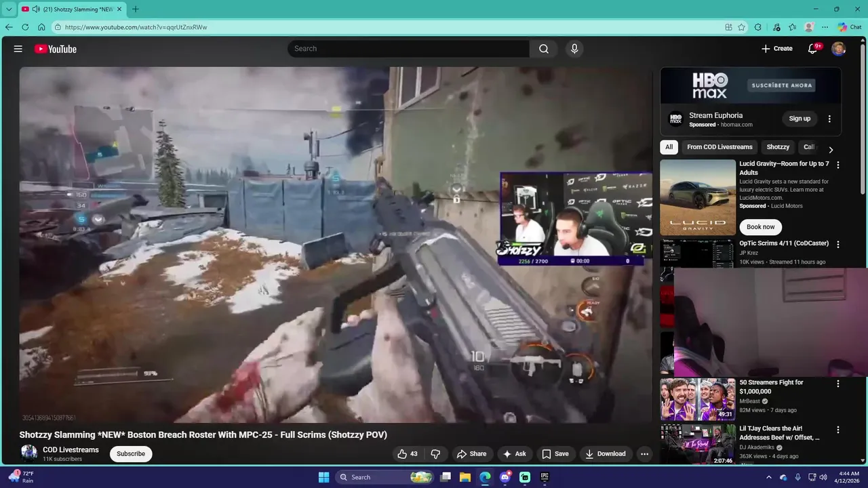Select From COD Livestreams chip
This screenshot has width=868, height=488.
[719, 147]
